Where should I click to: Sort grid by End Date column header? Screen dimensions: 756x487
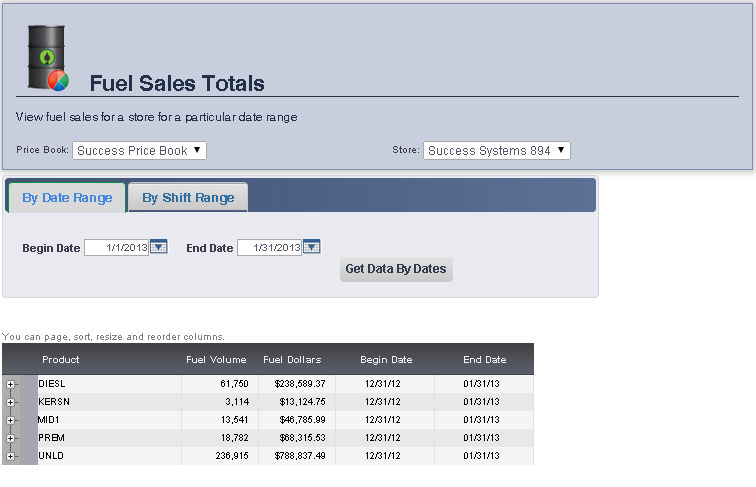(484, 360)
